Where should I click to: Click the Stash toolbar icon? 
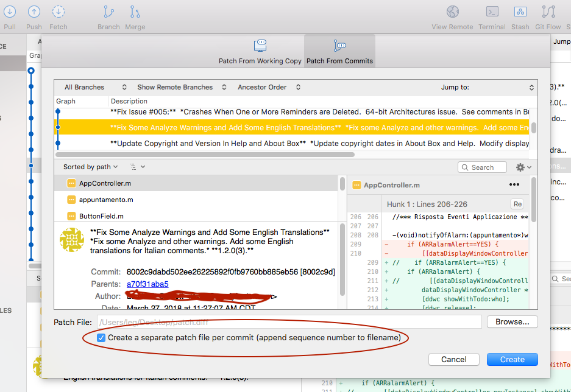tap(520, 12)
